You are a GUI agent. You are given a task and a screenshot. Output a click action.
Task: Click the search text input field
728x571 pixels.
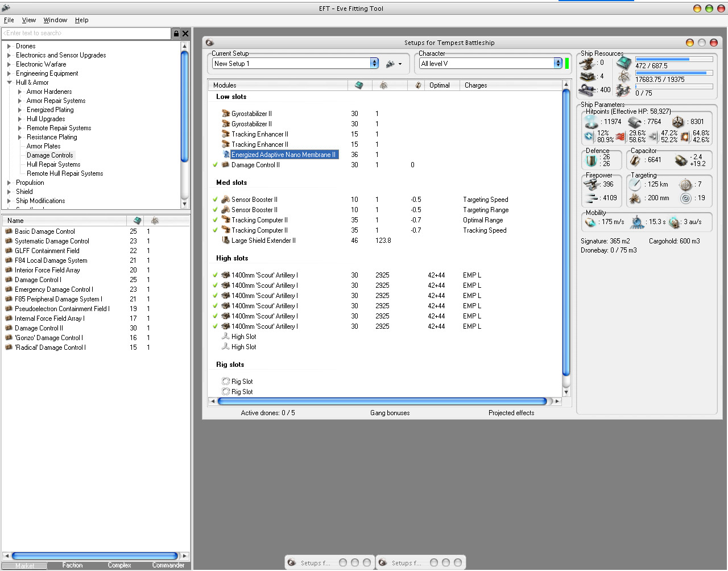(x=85, y=34)
